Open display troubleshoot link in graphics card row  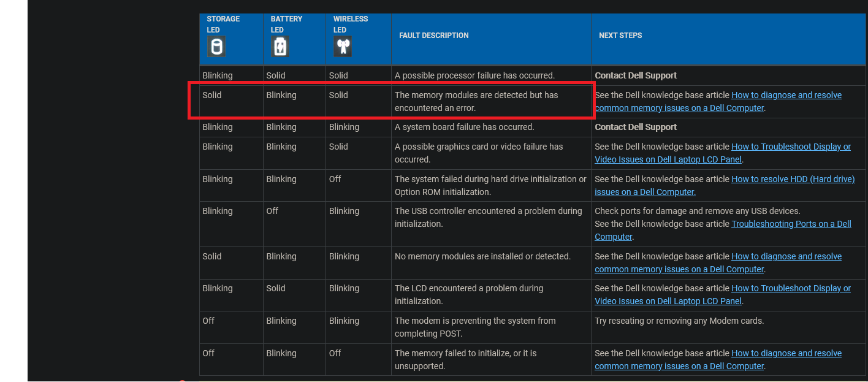(x=723, y=153)
